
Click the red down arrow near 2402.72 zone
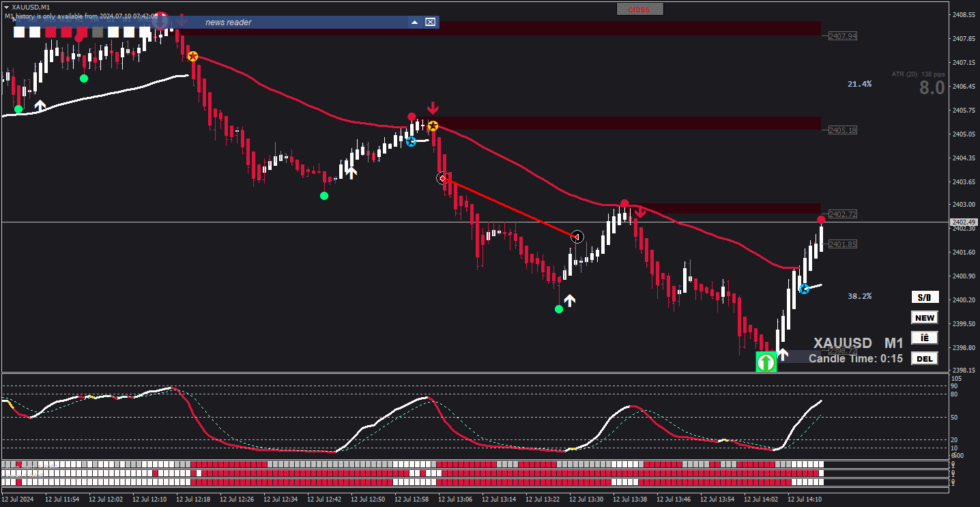(x=640, y=213)
